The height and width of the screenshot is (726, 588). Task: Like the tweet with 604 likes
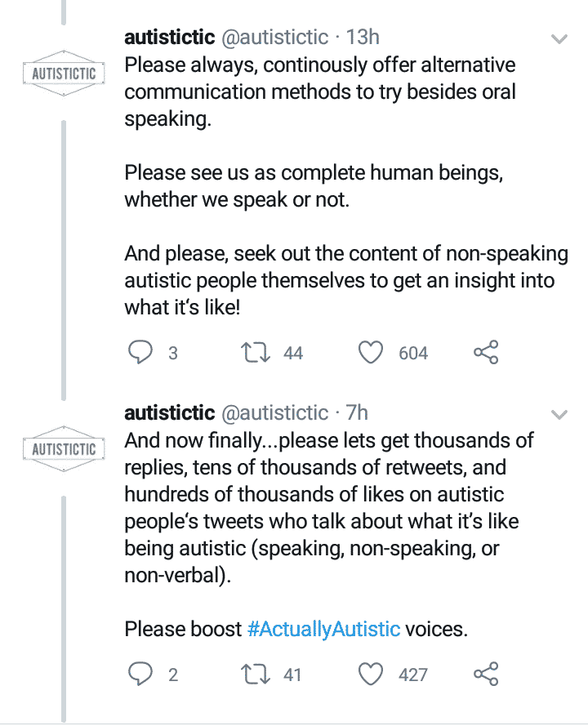click(x=372, y=353)
